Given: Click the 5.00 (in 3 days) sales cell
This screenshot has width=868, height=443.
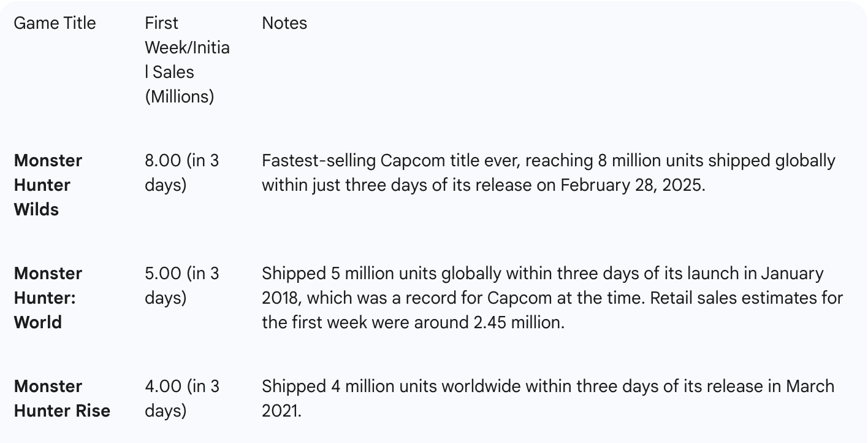Looking at the screenshot, I should [182, 285].
